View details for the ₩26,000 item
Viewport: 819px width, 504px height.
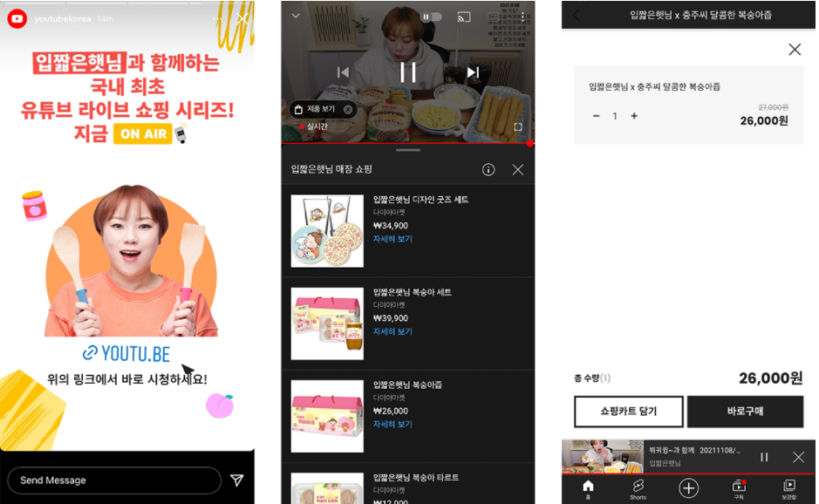point(392,424)
